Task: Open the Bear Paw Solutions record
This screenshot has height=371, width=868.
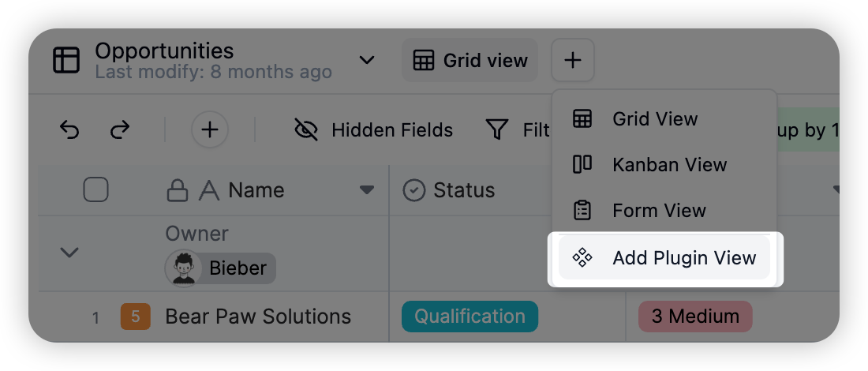Action: click(258, 317)
